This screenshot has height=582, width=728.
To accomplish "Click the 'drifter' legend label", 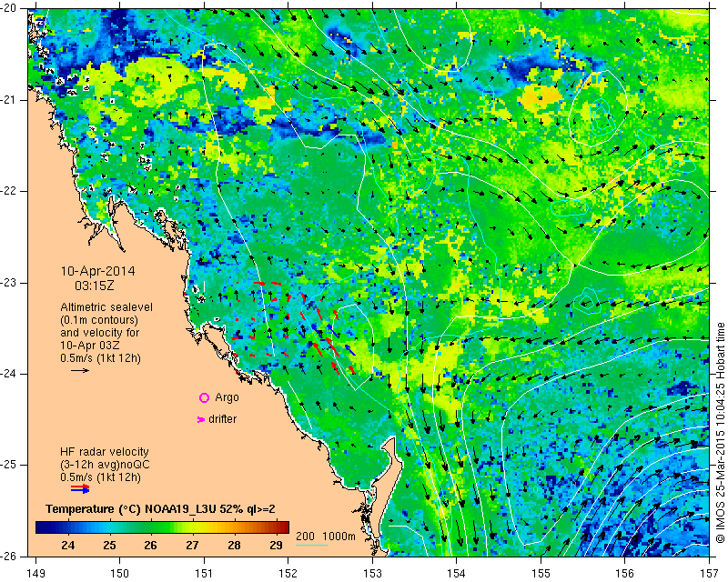I will click(x=222, y=419).
